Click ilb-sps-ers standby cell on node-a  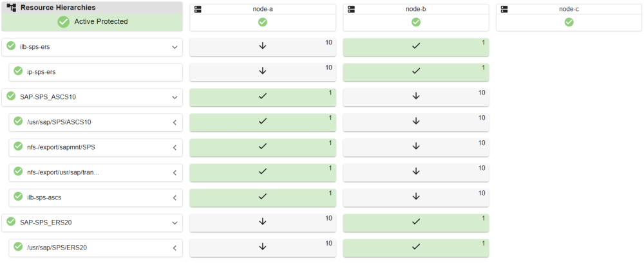(x=263, y=46)
